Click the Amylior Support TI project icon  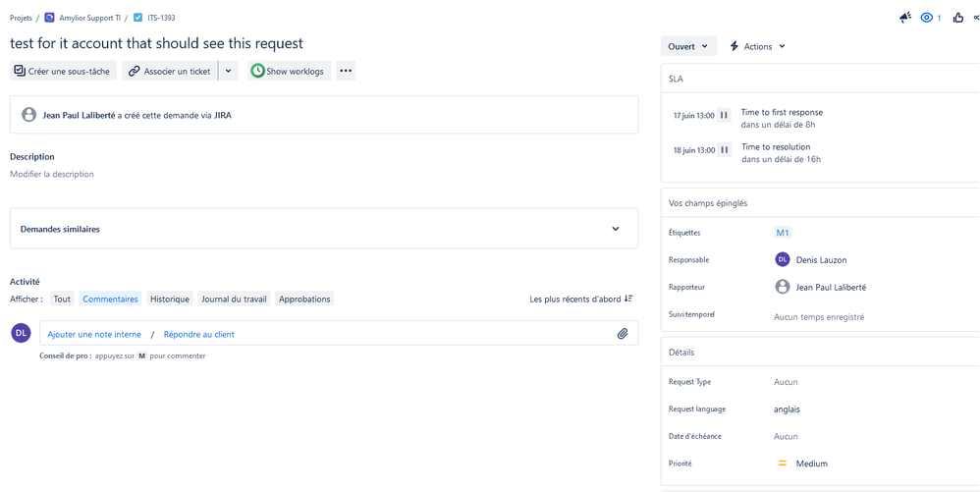tap(49, 18)
